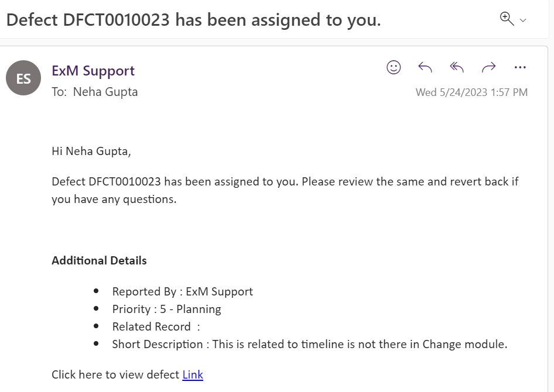Click the zoom magnifier icon
The width and height of the screenshot is (554, 392).
[x=507, y=19]
